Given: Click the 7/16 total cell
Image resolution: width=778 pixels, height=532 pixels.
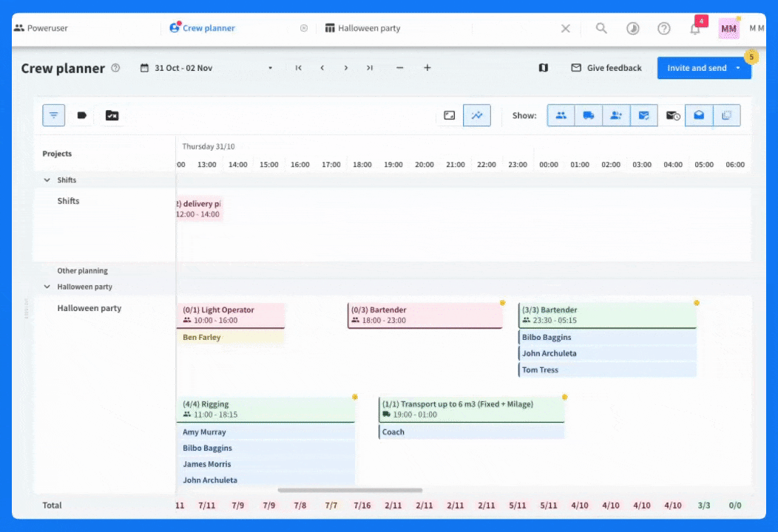Looking at the screenshot, I should [362, 505].
